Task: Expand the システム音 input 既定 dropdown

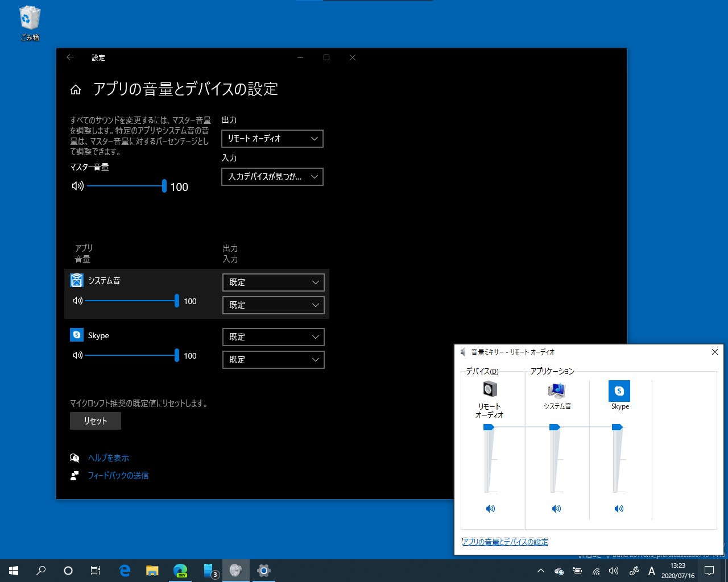Action: [x=274, y=305]
